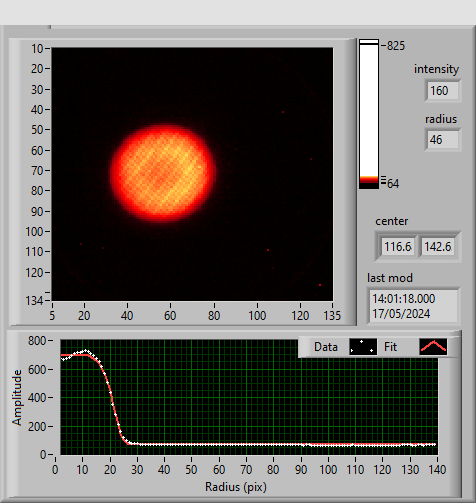Click the Amplitude axis label

pyautogui.click(x=17, y=397)
